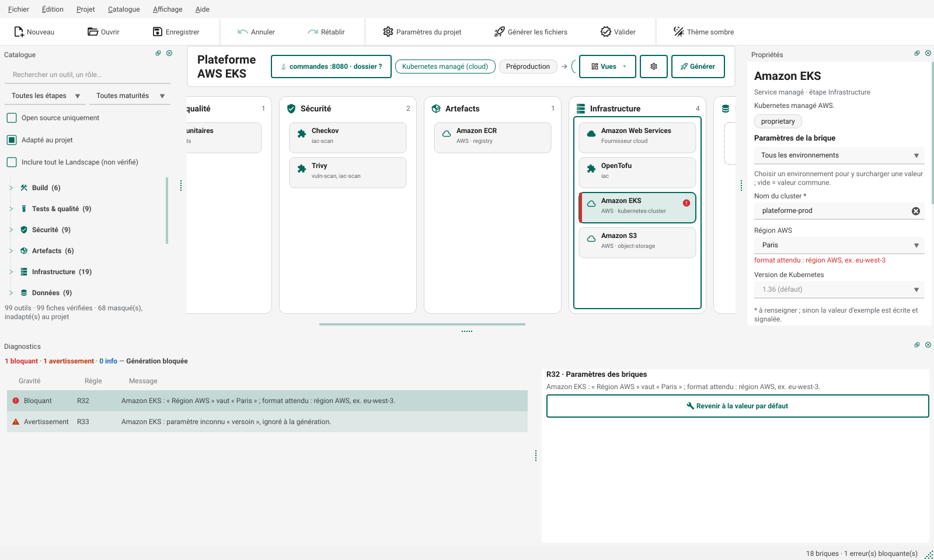The width and height of the screenshot is (934, 560).
Task: Toggle Inclure tout le Landscape checkbox
Action: click(12, 162)
